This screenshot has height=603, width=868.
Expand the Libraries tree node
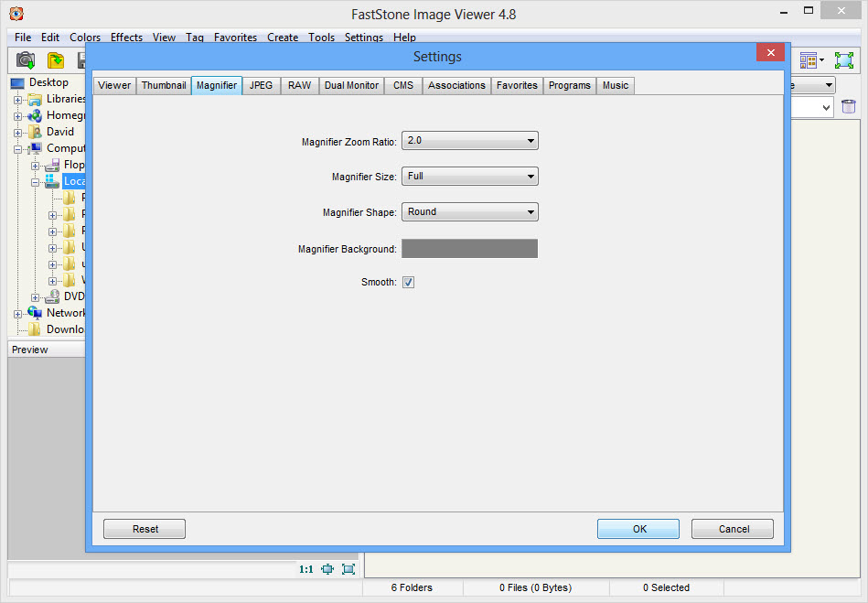point(17,101)
